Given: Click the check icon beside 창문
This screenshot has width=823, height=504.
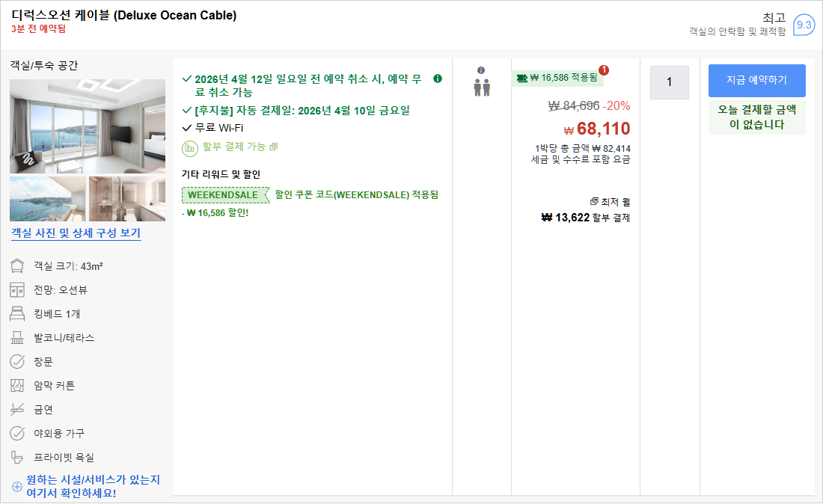Looking at the screenshot, I should (17, 361).
